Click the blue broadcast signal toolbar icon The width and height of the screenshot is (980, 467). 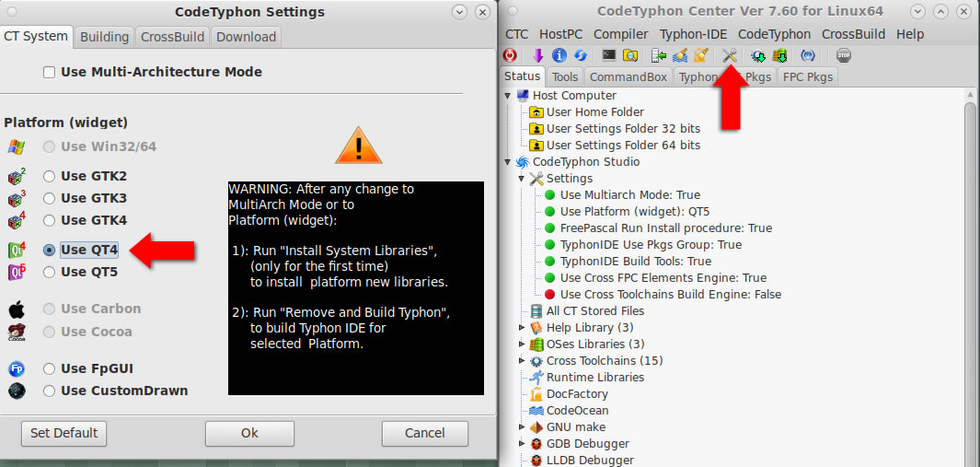(x=808, y=55)
